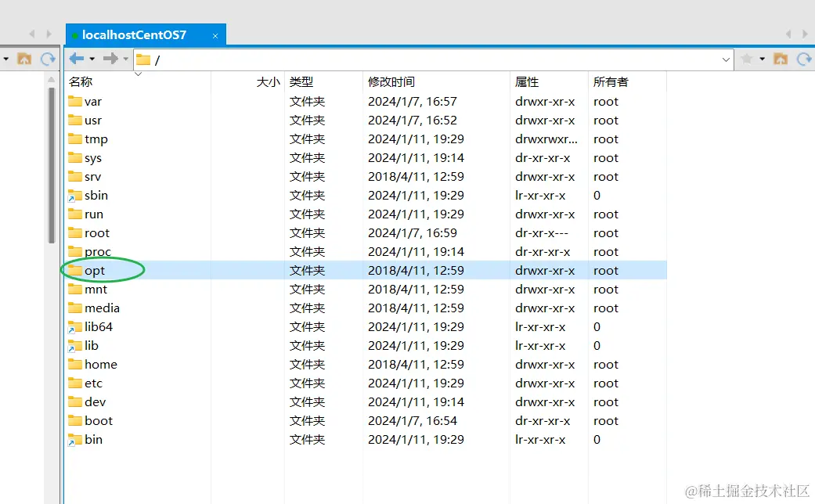
Task: Open the back history dropdown arrow
Action: coord(92,59)
